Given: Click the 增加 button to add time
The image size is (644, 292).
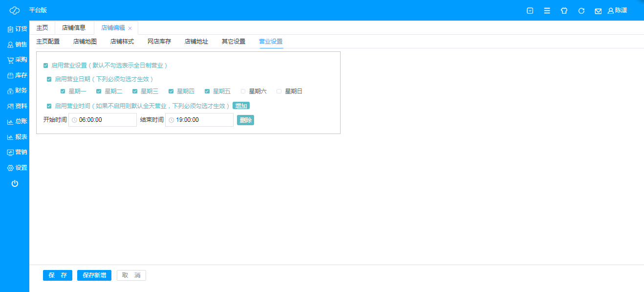Looking at the screenshot, I should 241,106.
